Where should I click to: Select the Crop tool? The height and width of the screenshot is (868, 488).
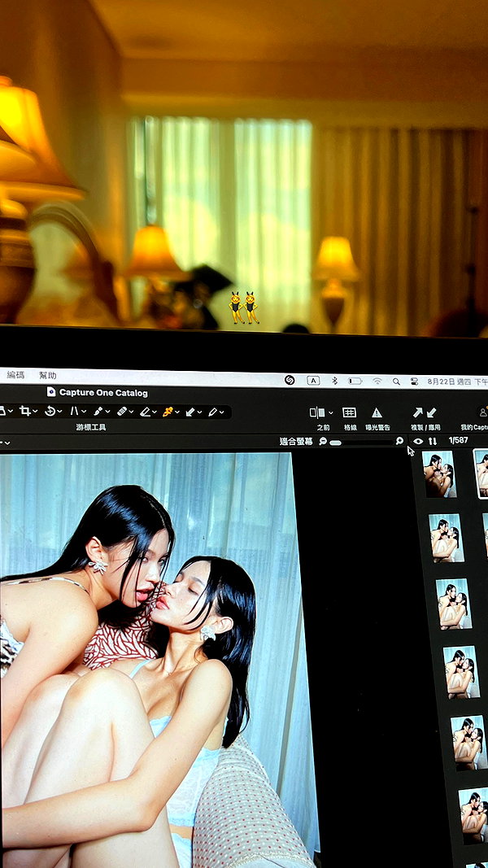click(25, 412)
